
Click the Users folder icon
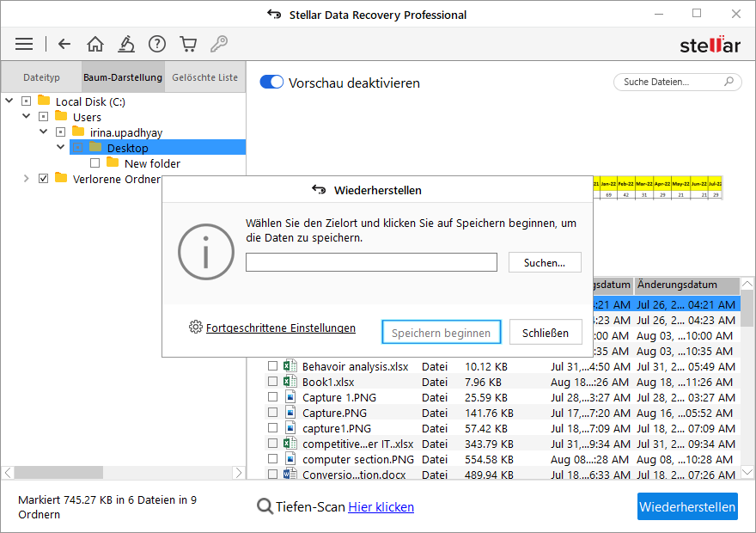pos(61,116)
